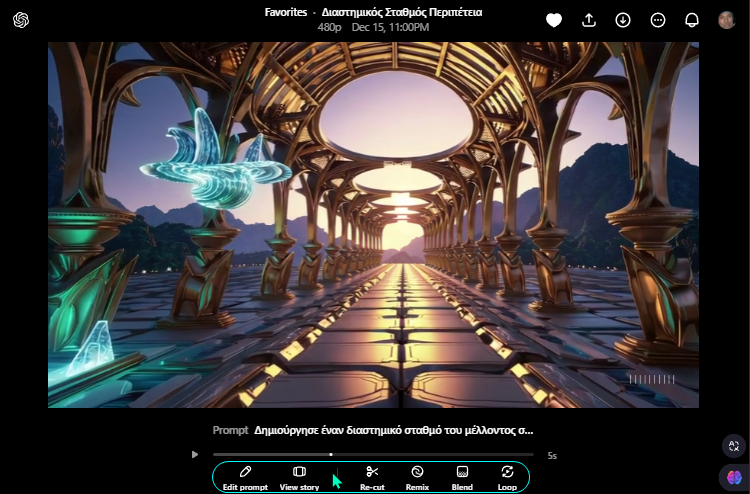Open the user profile avatar
Screen dimensions: 750x494
(727, 20)
